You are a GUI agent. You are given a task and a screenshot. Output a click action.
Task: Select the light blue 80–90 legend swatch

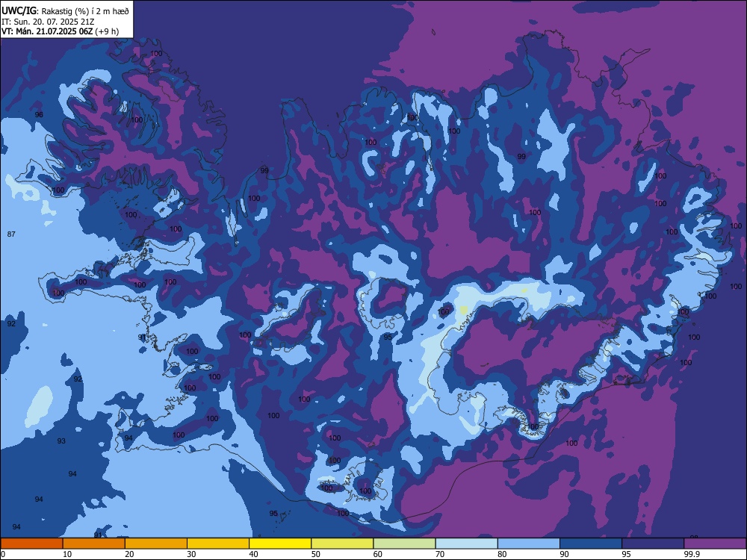tap(529, 544)
